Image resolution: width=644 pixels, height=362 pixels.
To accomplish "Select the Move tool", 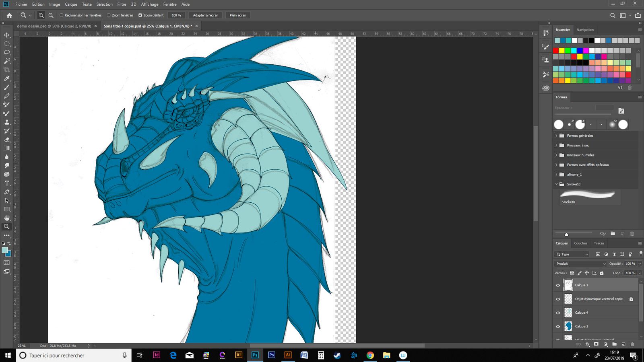I will (x=7, y=35).
